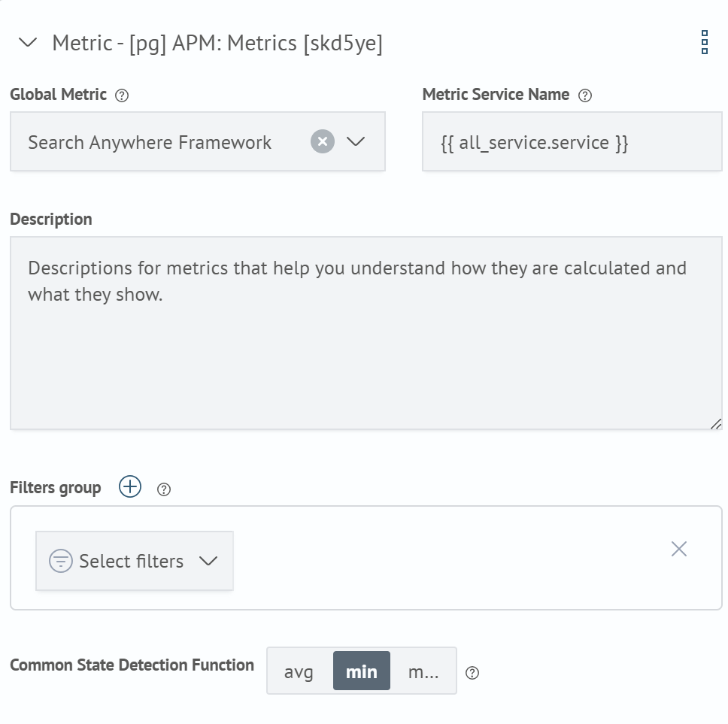Add a new filters group with plus icon
Screen dimensions: 728x724
pyautogui.click(x=130, y=487)
